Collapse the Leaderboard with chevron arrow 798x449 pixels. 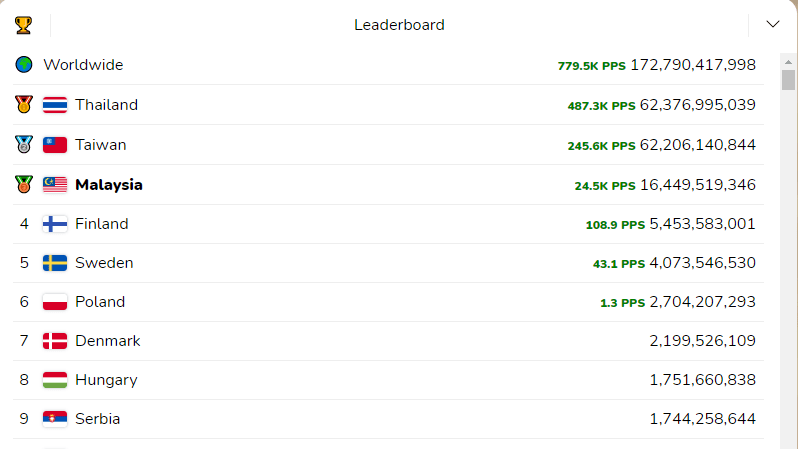click(773, 25)
